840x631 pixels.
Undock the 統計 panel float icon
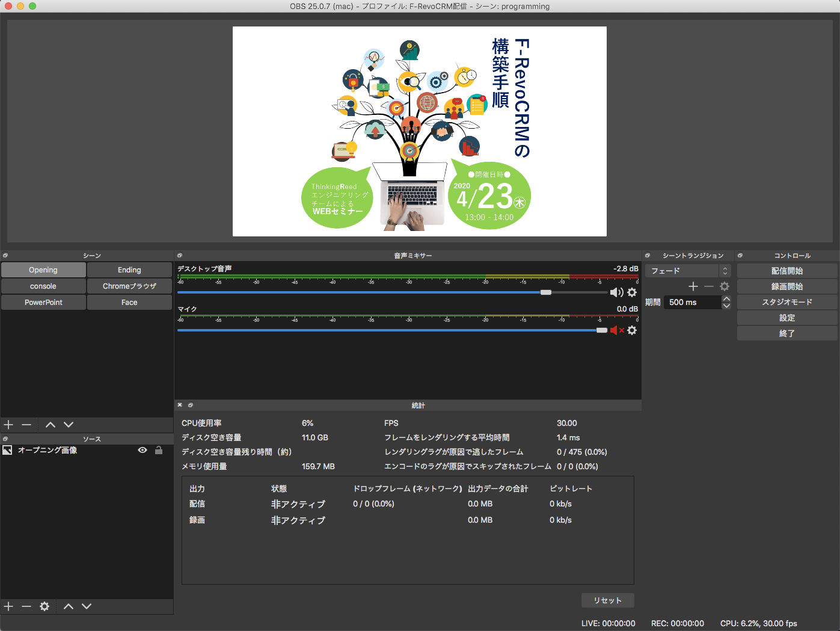pos(191,405)
